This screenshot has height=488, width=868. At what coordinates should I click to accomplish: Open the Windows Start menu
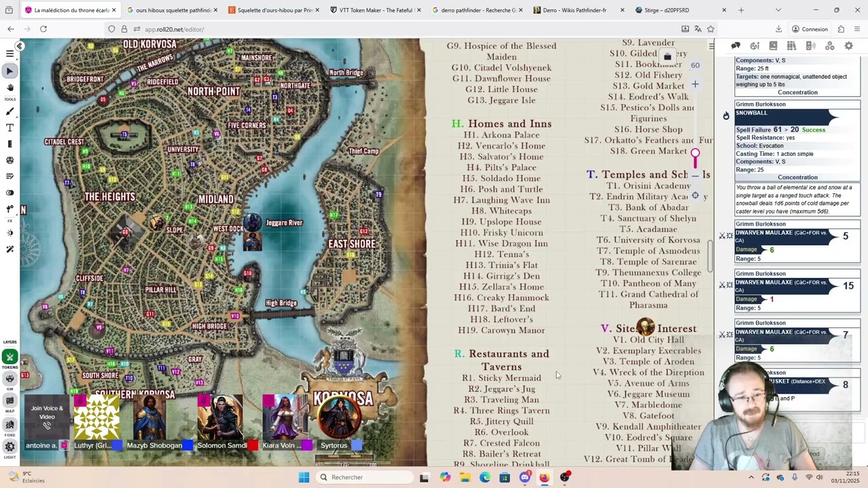point(304,477)
